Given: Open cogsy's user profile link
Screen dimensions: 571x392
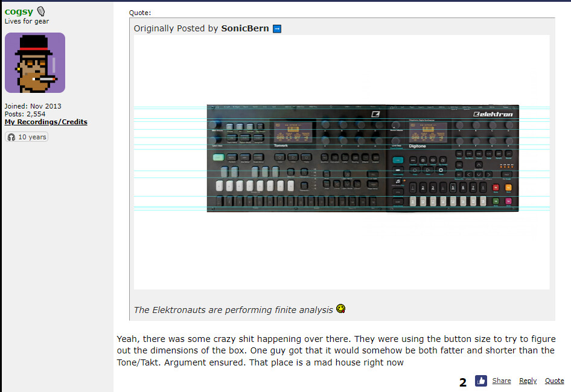Looking at the screenshot, I should pos(19,11).
